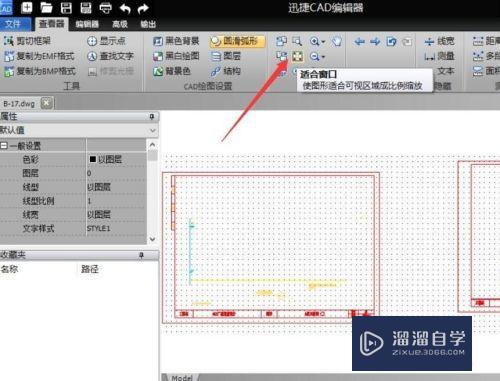Open a file with the folder icon
Viewport: 500px width, 381px height.
tap(46, 8)
